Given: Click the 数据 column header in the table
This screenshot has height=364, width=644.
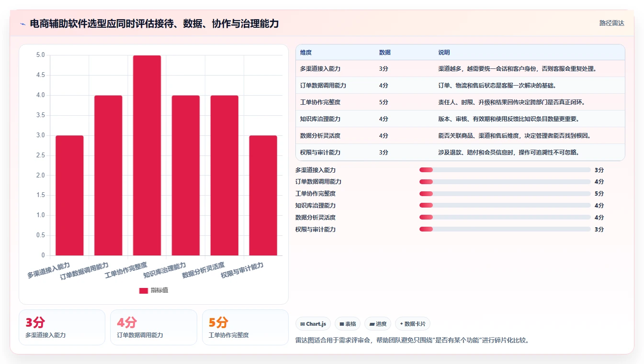Looking at the screenshot, I should [385, 53].
